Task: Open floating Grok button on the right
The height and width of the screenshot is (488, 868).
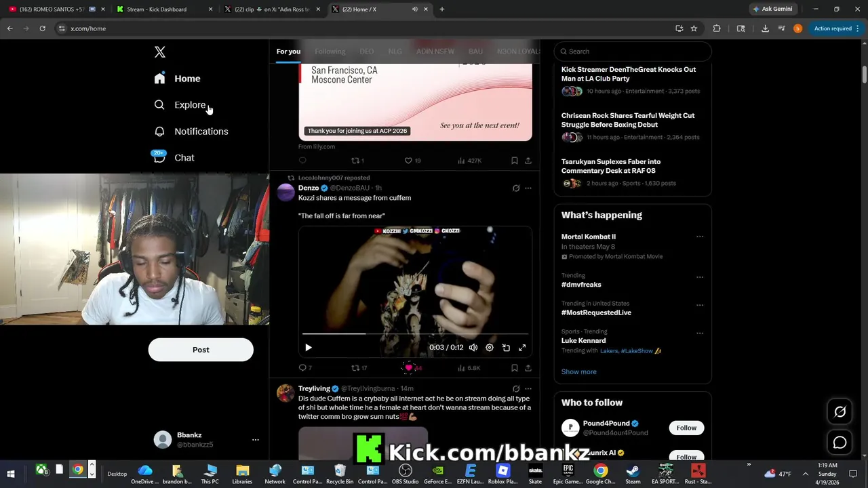Action: pyautogui.click(x=840, y=411)
